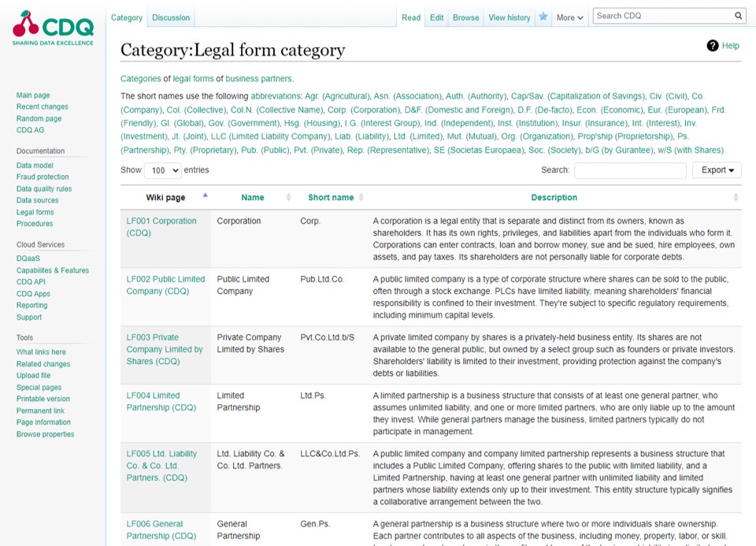Click the CDQ cherry logo
This screenshot has width=756, height=546.
(x=53, y=28)
